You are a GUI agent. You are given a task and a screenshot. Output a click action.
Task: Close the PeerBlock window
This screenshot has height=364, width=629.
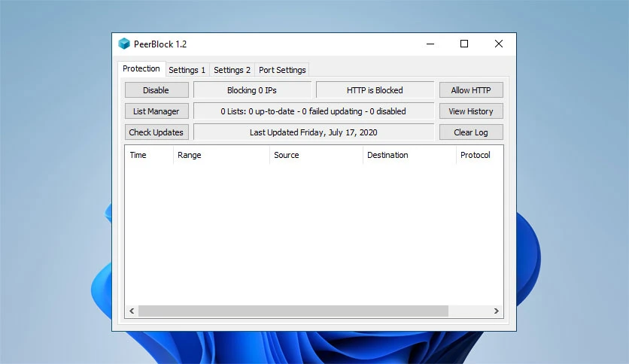[499, 44]
